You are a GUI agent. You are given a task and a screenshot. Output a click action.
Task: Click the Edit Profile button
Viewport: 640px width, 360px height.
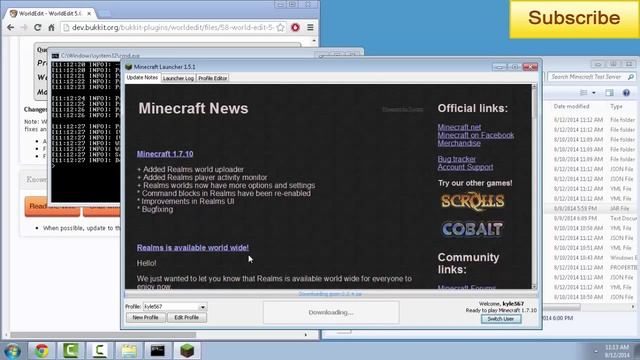click(x=187, y=318)
